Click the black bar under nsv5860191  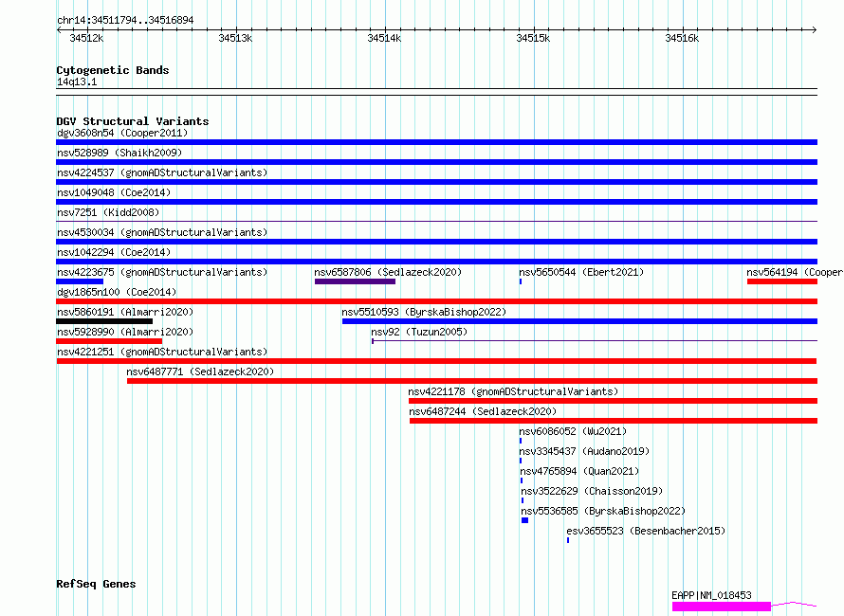pos(104,321)
